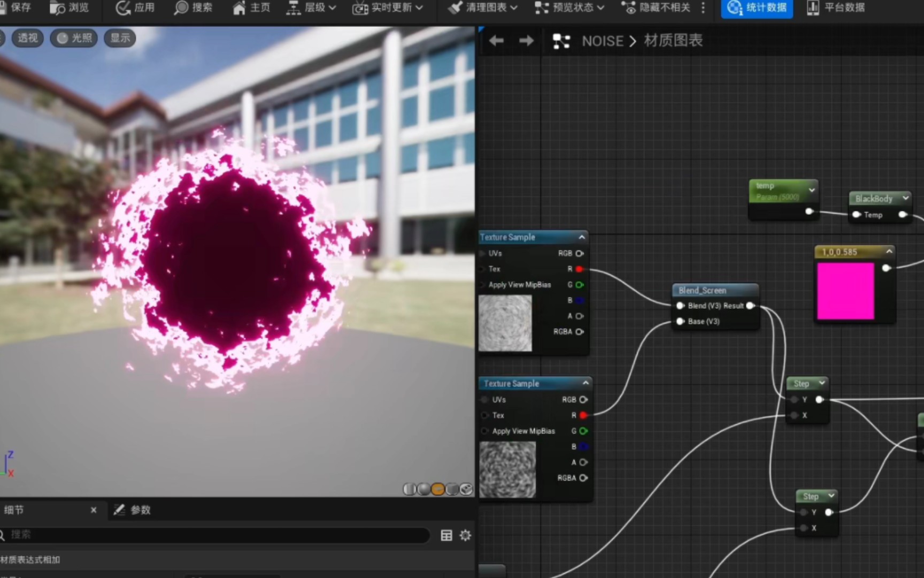Click upper Step node Y pin
Screen dimensions: 924x578
[794, 399]
